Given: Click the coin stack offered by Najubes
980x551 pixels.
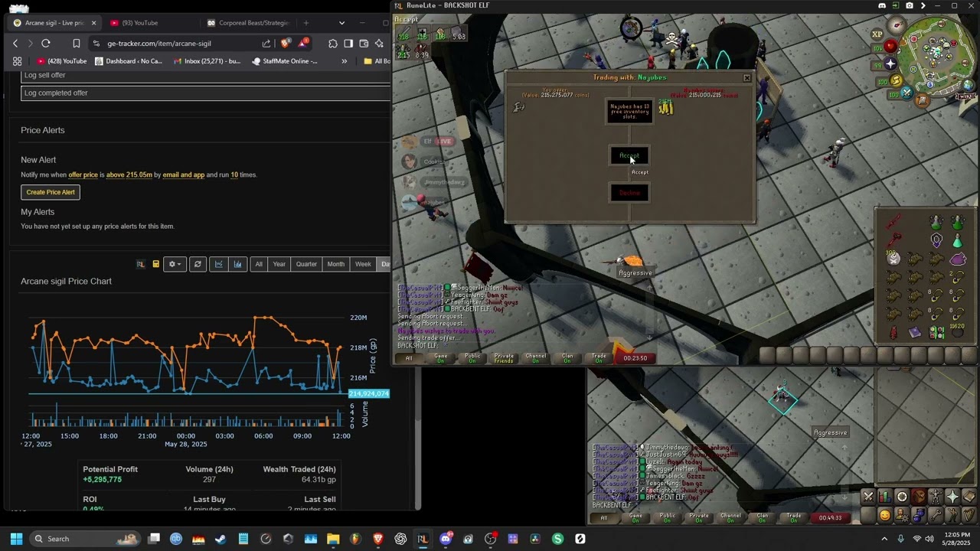Looking at the screenshot, I should coord(665,108).
